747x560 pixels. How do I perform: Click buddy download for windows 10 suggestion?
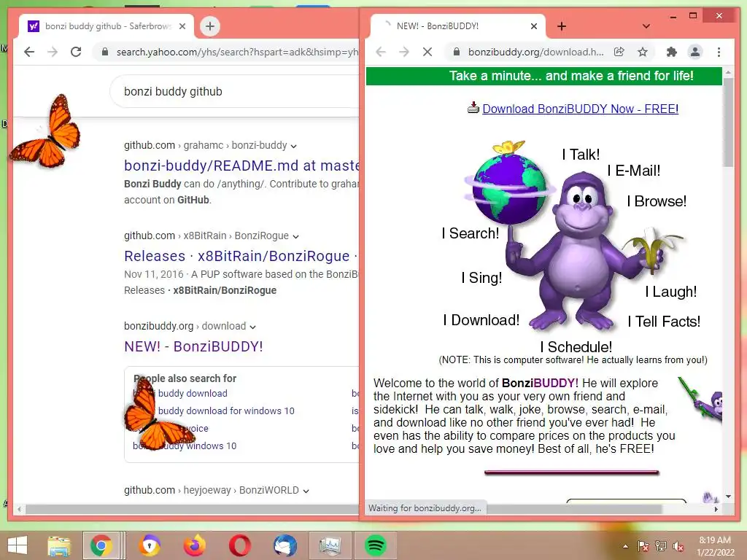pyautogui.click(x=226, y=411)
